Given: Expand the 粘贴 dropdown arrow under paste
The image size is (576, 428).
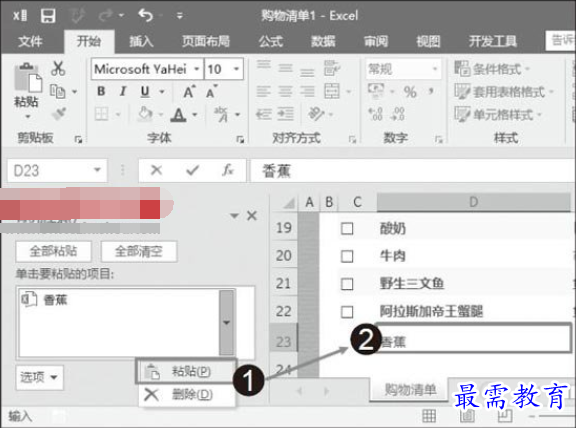Looking at the screenshot, I should point(28,117).
